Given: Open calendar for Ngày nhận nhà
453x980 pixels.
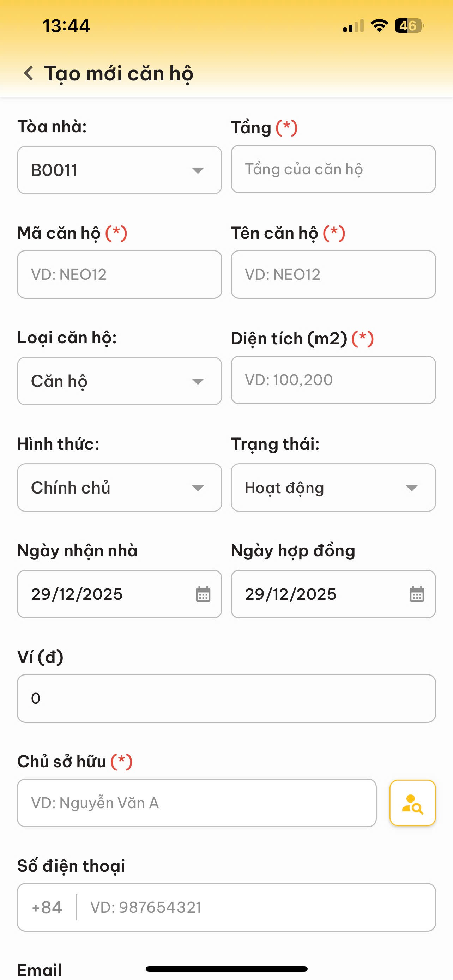Looking at the screenshot, I should [x=203, y=594].
